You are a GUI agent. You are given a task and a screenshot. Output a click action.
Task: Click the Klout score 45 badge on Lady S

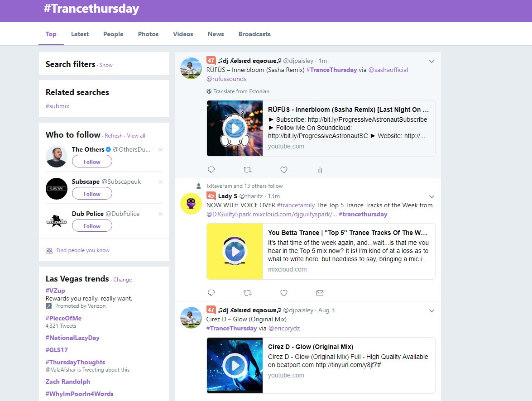(211, 196)
